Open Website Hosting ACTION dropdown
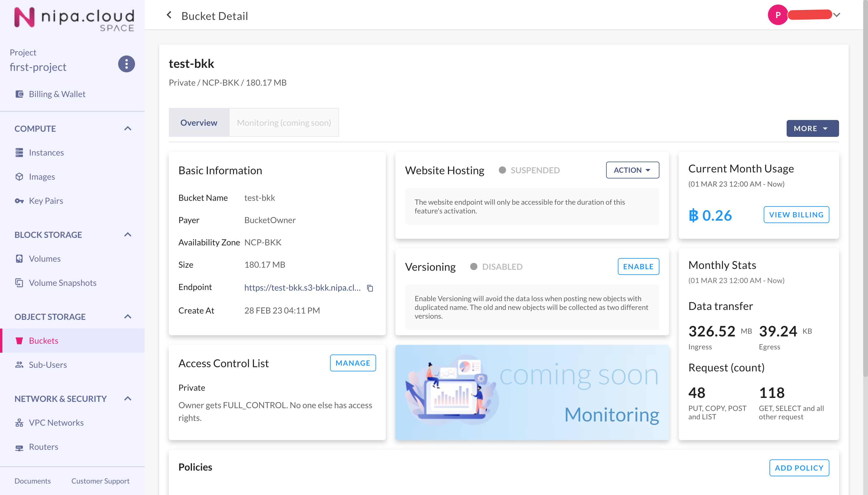 [632, 170]
